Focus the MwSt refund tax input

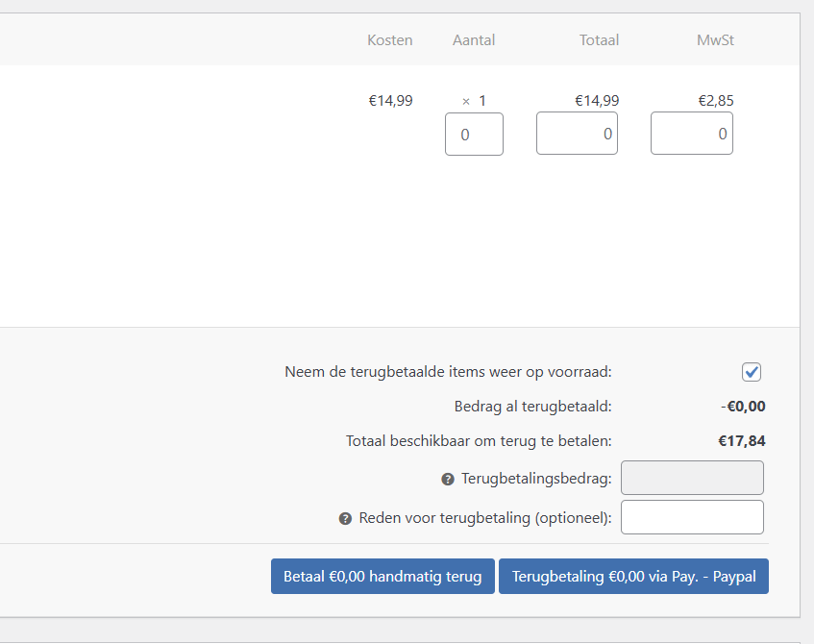pos(692,134)
